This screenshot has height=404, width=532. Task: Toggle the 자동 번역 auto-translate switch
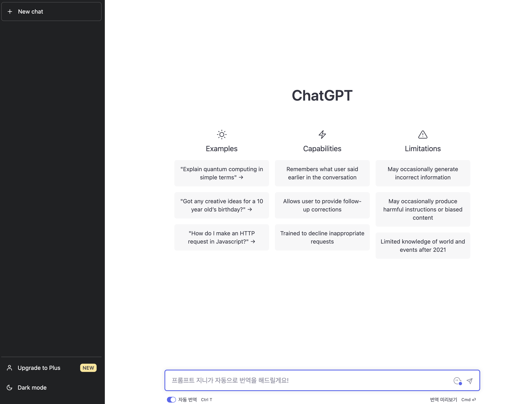coord(171,400)
